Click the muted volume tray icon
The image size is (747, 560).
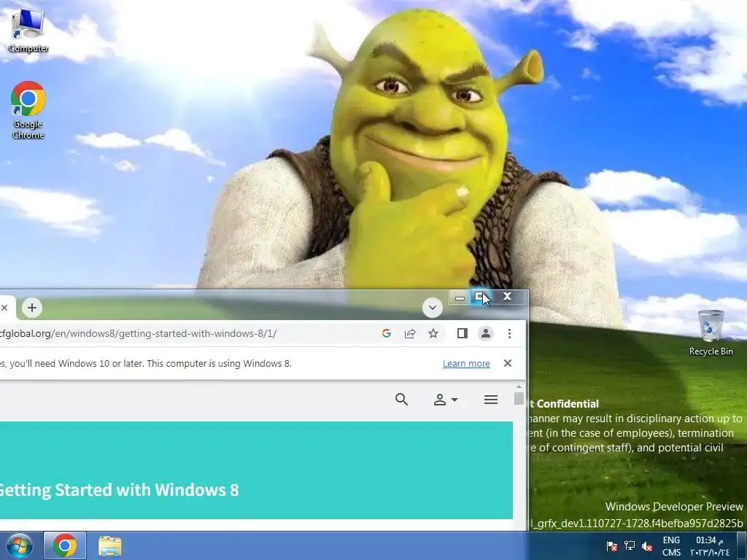tap(647, 545)
